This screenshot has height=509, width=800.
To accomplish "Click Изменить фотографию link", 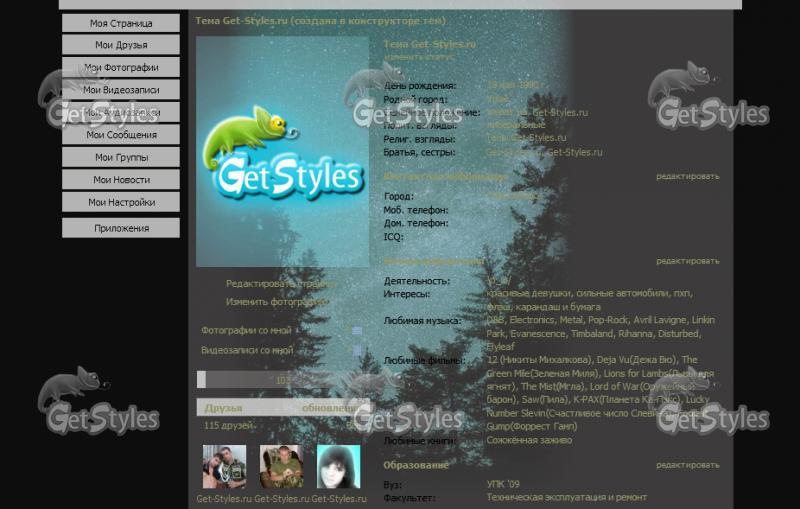I will [277, 301].
